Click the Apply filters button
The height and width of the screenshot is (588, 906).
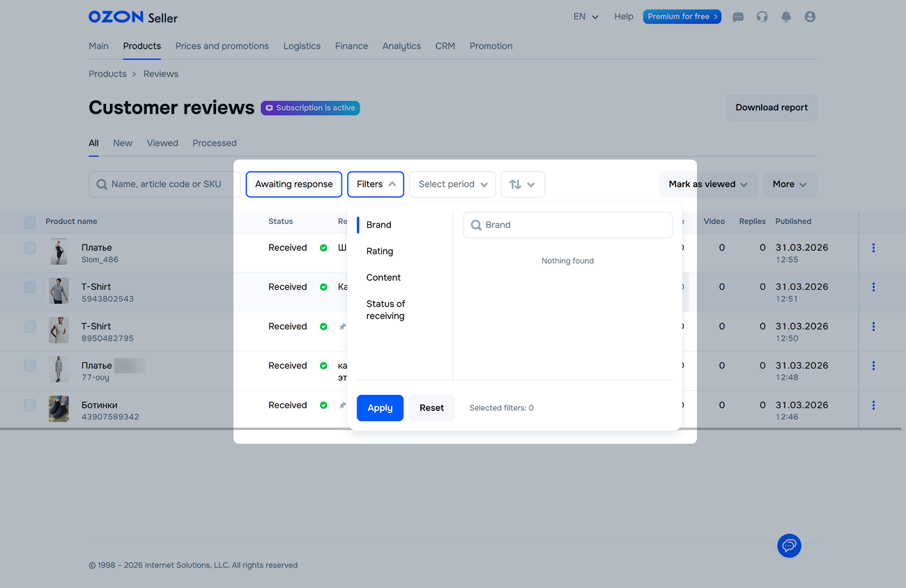pos(380,408)
